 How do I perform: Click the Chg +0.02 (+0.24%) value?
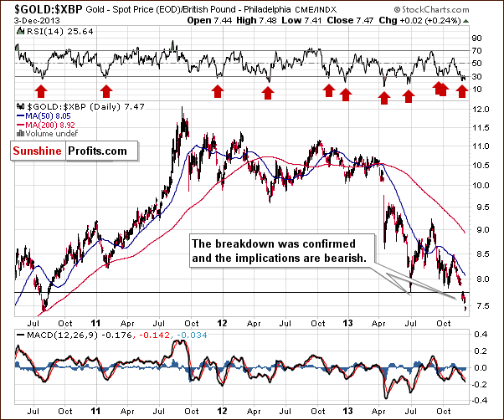(x=419, y=21)
